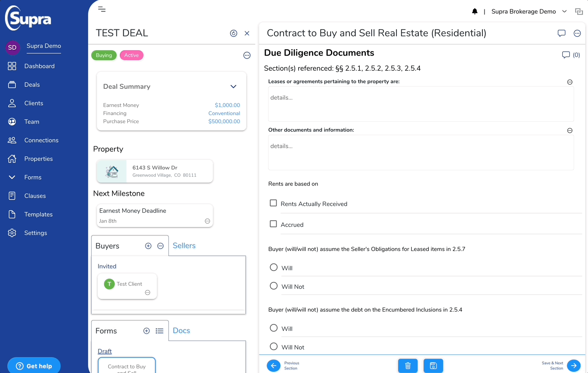Open Test Client buyer card
Viewport: 588px width, 373px height.
point(127,286)
